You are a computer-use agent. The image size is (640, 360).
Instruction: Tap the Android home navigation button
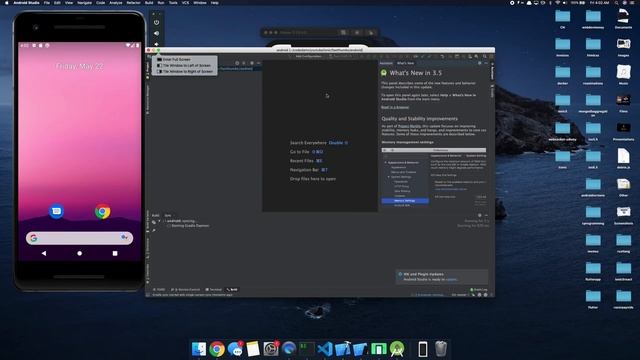tap(80, 253)
